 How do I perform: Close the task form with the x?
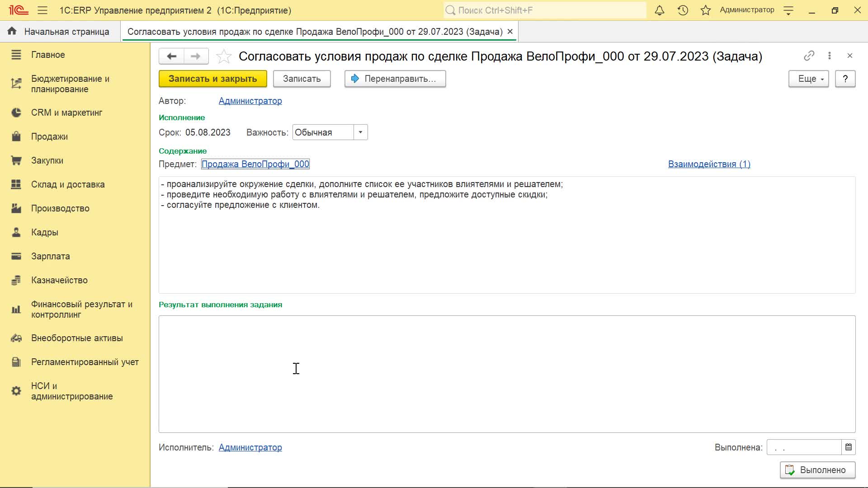click(849, 56)
